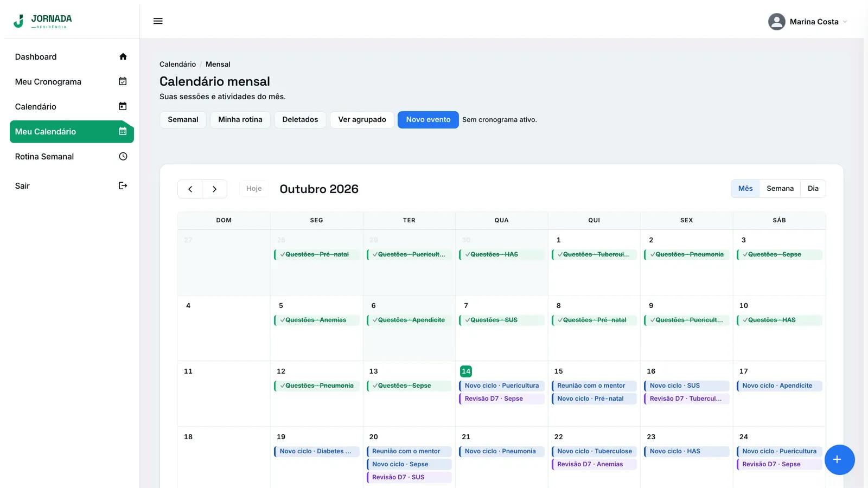Open completed Questões Apendicite event on day 6
The height and width of the screenshot is (488, 868).
pos(410,320)
